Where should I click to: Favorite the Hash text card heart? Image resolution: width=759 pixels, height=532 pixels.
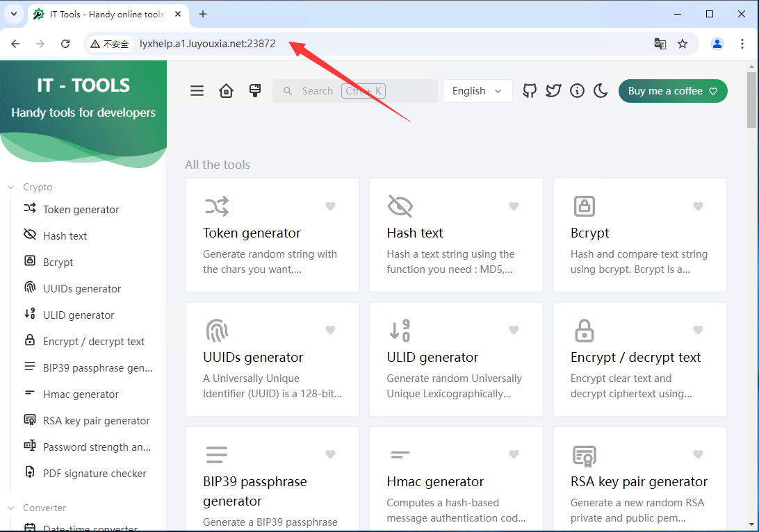click(514, 206)
